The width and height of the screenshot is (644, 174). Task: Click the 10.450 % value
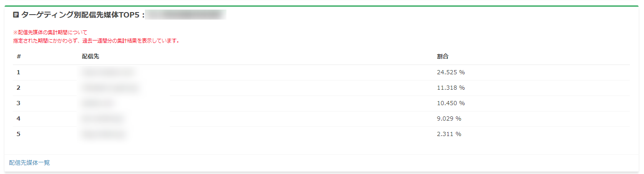click(450, 103)
